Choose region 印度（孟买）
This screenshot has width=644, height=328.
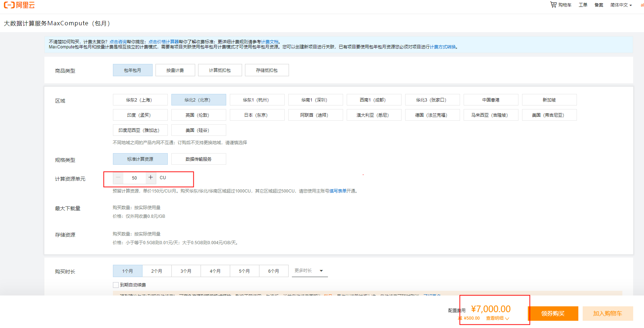click(x=140, y=115)
